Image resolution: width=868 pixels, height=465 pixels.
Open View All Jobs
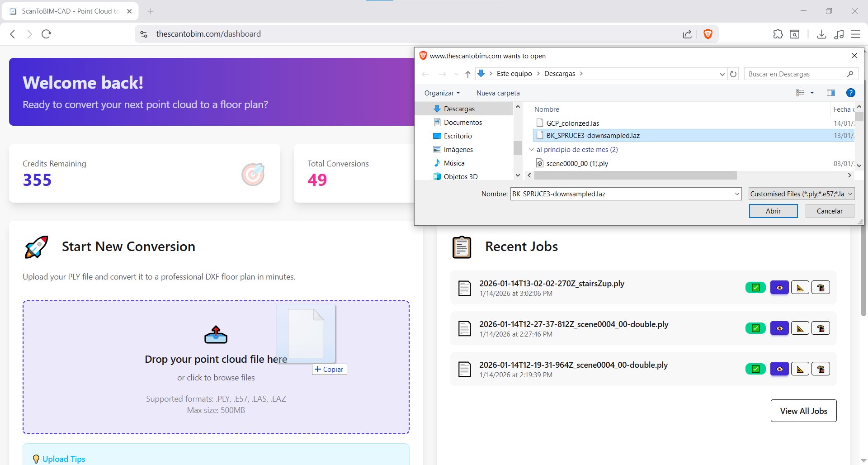tap(803, 411)
